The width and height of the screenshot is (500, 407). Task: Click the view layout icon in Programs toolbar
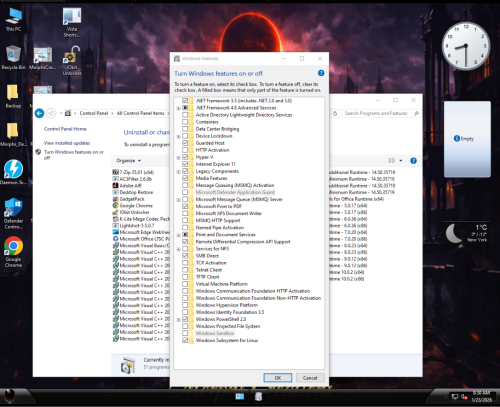click(391, 161)
